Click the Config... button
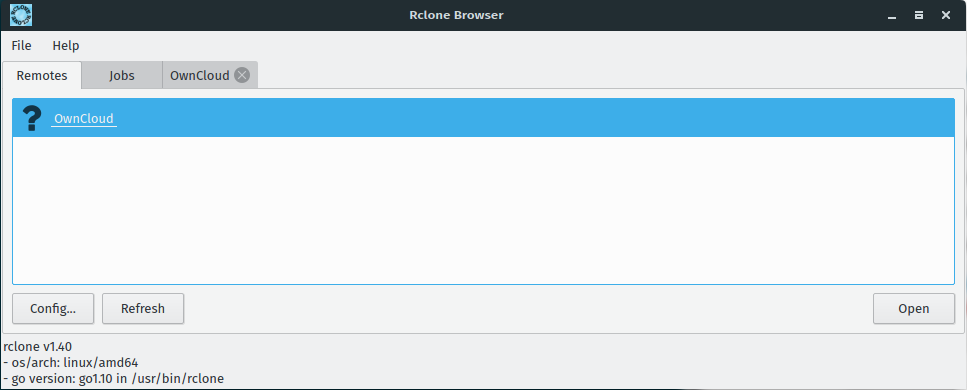This screenshot has width=967, height=390. click(53, 309)
